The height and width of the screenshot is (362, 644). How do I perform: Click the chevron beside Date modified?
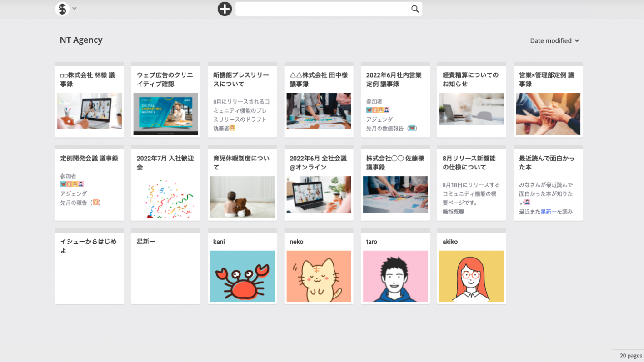(577, 41)
